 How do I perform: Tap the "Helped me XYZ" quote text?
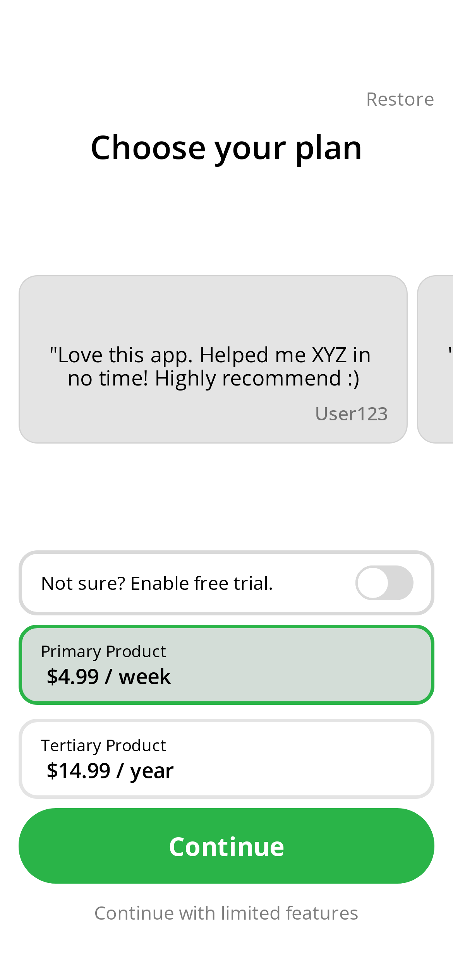point(273,355)
